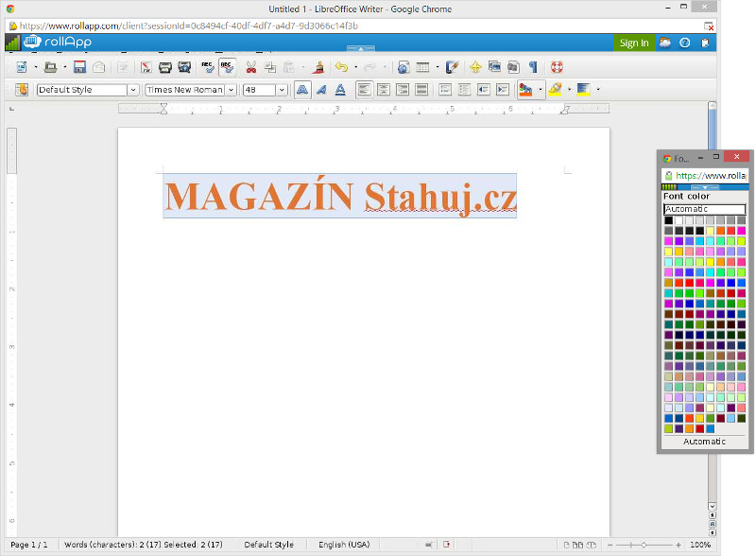The width and height of the screenshot is (756, 556).
Task: Pick black swatch in Font color palette
Action: click(668, 220)
